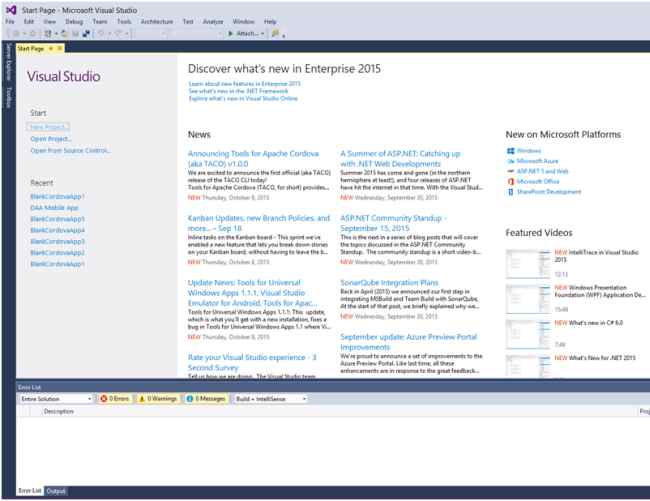
Task: Toggle the 0 Messages filter
Action: click(x=206, y=399)
